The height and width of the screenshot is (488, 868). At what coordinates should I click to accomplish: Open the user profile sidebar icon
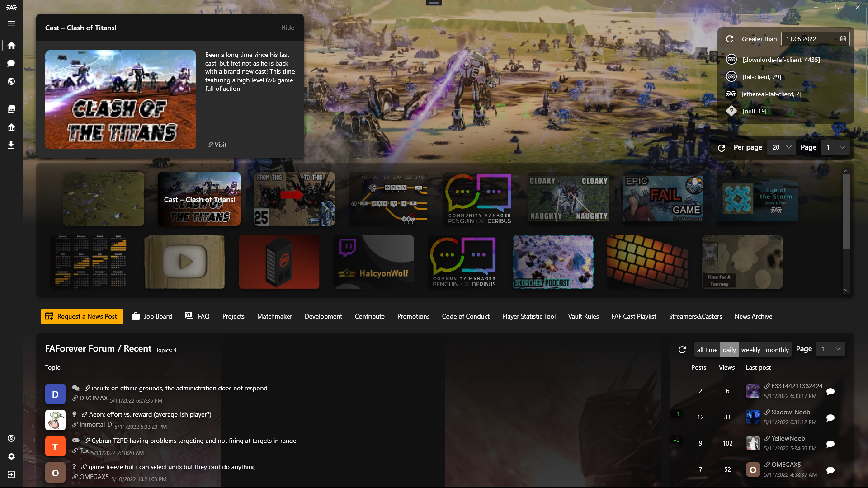point(11,438)
